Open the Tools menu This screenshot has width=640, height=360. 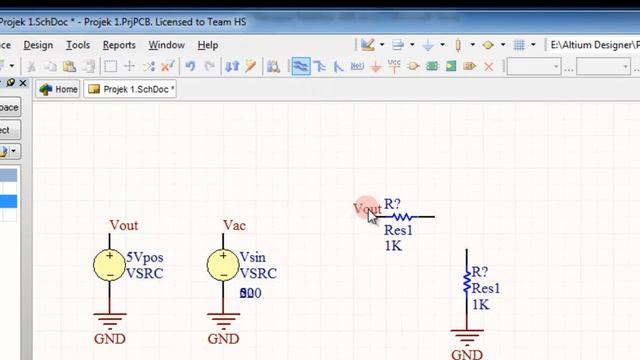(78, 45)
